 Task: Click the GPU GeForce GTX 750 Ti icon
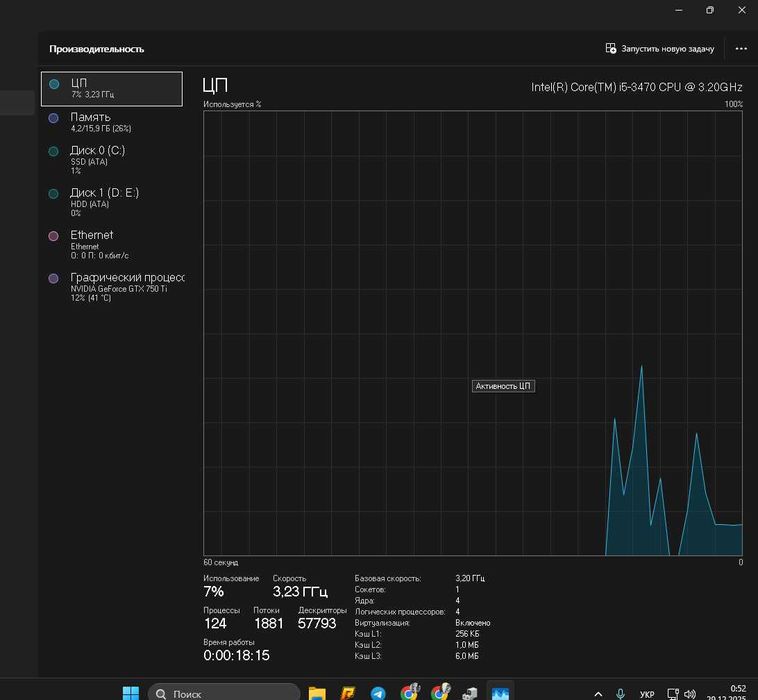click(54, 278)
